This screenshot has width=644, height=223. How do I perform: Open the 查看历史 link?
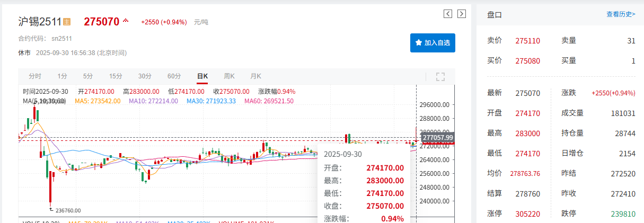(621, 14)
